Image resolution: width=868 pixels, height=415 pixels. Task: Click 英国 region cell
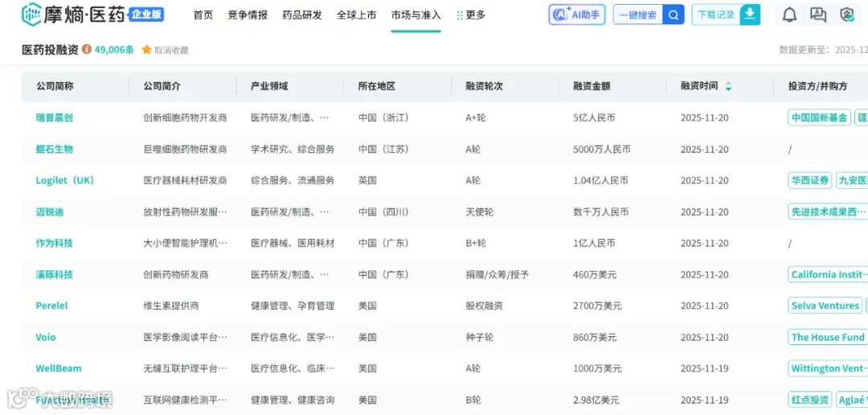pyautogui.click(x=367, y=181)
